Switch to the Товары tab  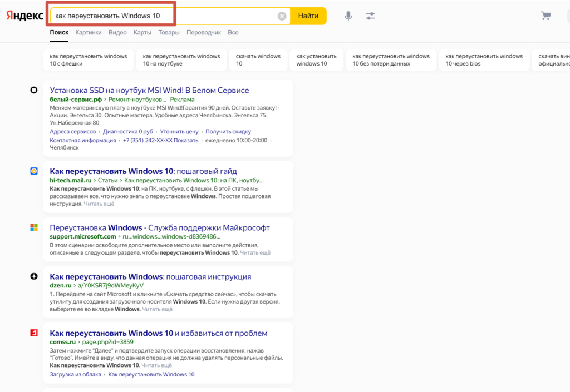[169, 33]
